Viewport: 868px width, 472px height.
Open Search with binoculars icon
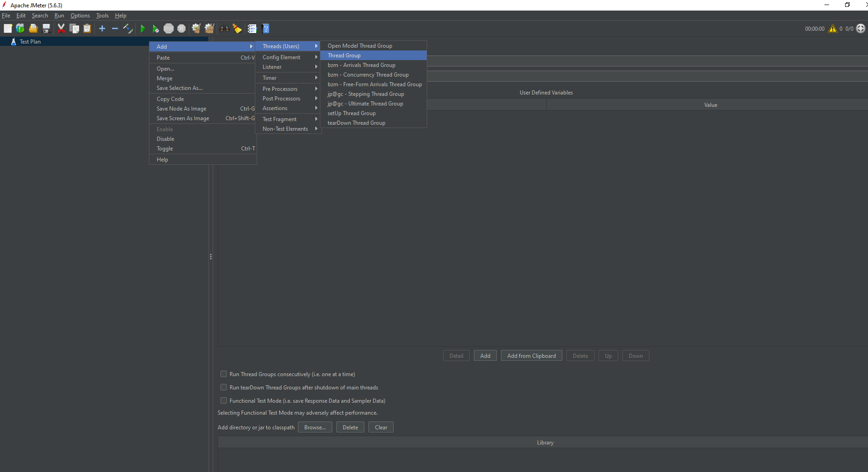(x=224, y=28)
